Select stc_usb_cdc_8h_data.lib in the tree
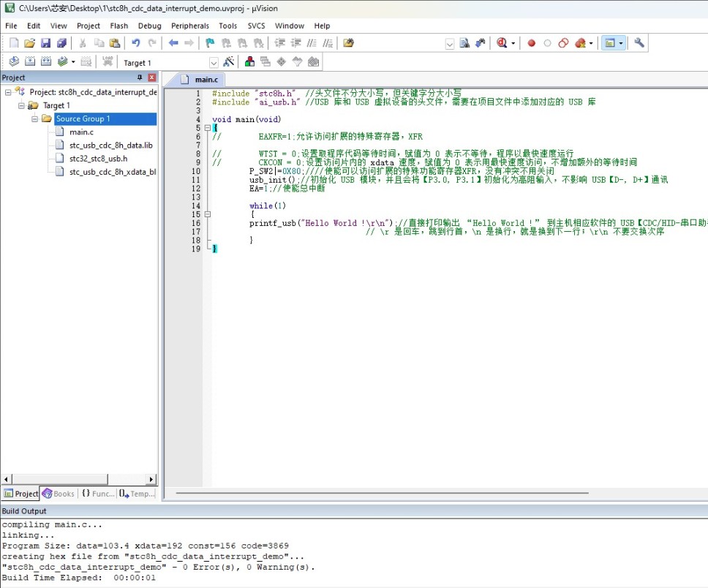Image resolution: width=708 pixels, height=588 pixels. (x=110, y=145)
